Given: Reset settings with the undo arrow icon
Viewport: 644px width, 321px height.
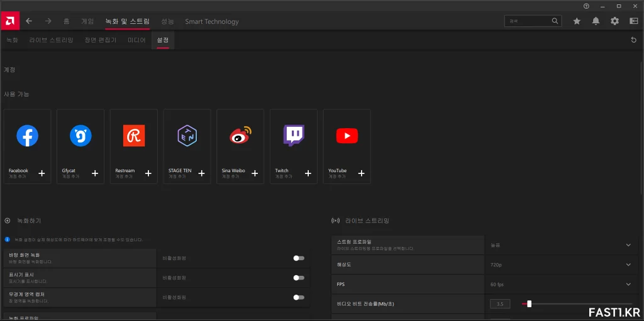Looking at the screenshot, I should [x=633, y=40].
